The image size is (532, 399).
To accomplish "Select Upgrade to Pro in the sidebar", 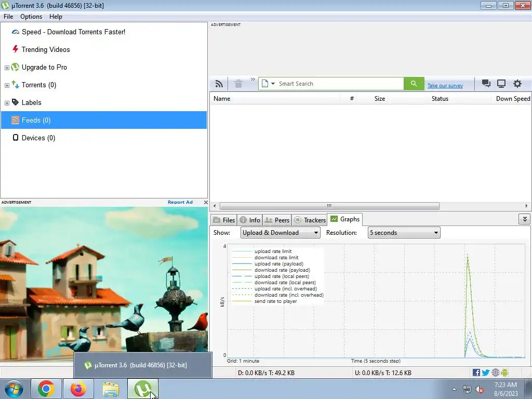I will [x=44, y=67].
